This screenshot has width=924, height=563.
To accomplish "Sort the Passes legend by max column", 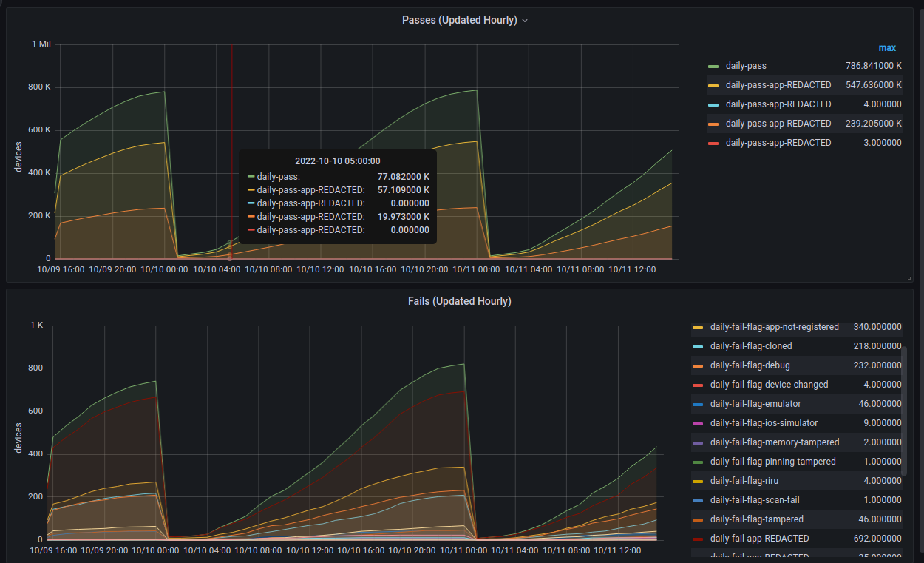I will tap(886, 48).
